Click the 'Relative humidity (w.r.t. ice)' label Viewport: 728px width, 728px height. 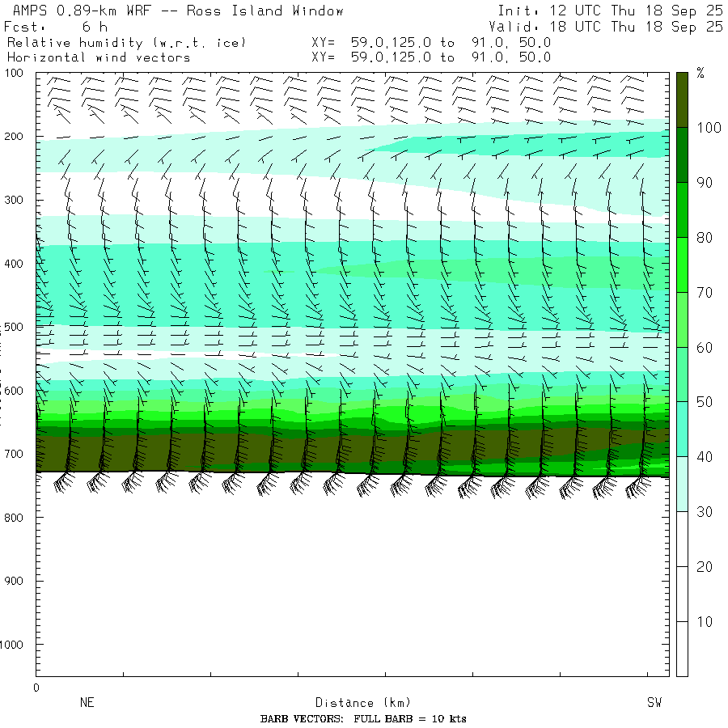click(126, 43)
